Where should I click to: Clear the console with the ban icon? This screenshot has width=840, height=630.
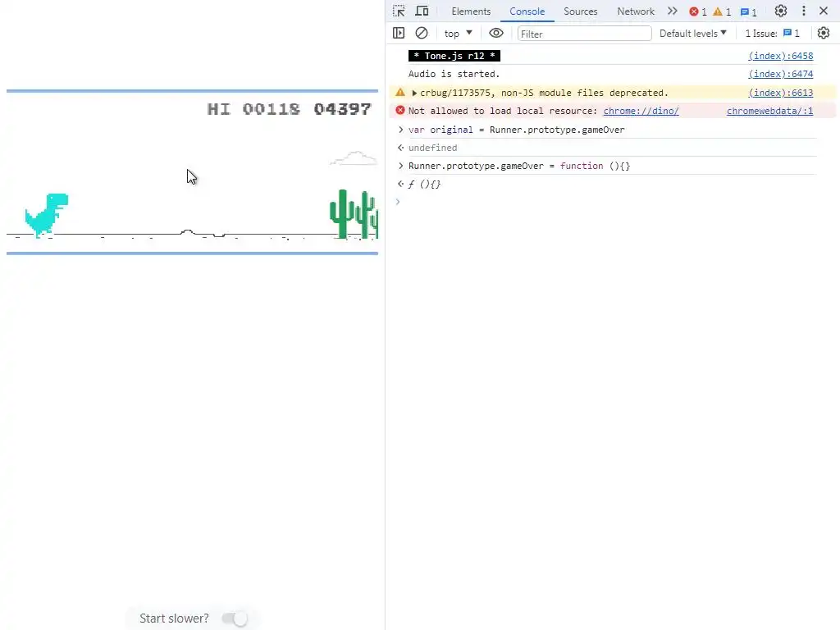[422, 33]
